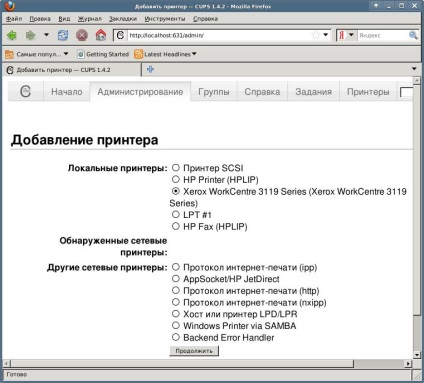Go to the home page icon
This screenshot has width=424, height=383.
[101, 35]
